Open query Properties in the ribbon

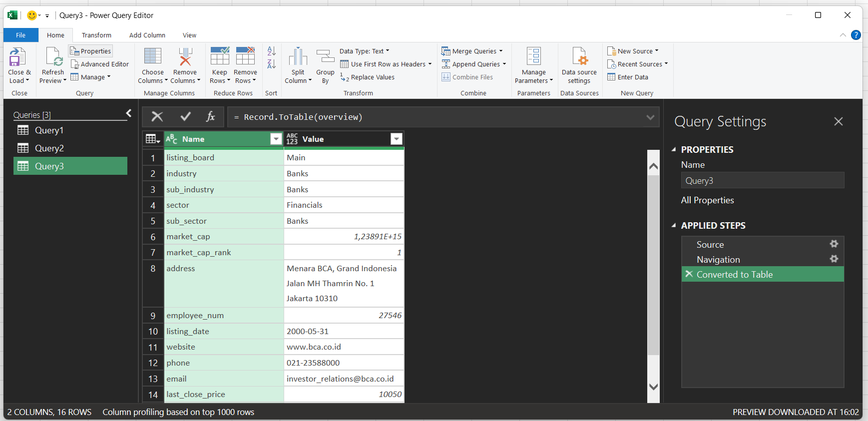[90, 51]
